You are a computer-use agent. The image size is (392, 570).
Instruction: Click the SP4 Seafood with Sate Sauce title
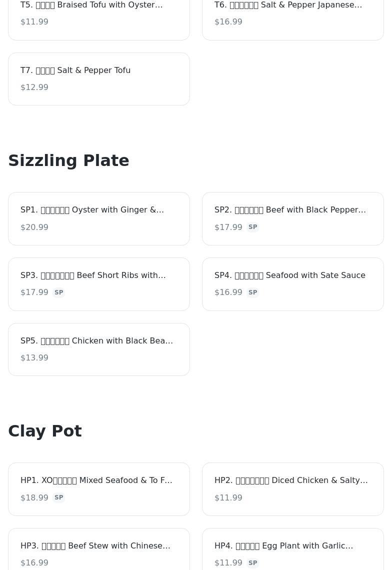tap(289, 275)
